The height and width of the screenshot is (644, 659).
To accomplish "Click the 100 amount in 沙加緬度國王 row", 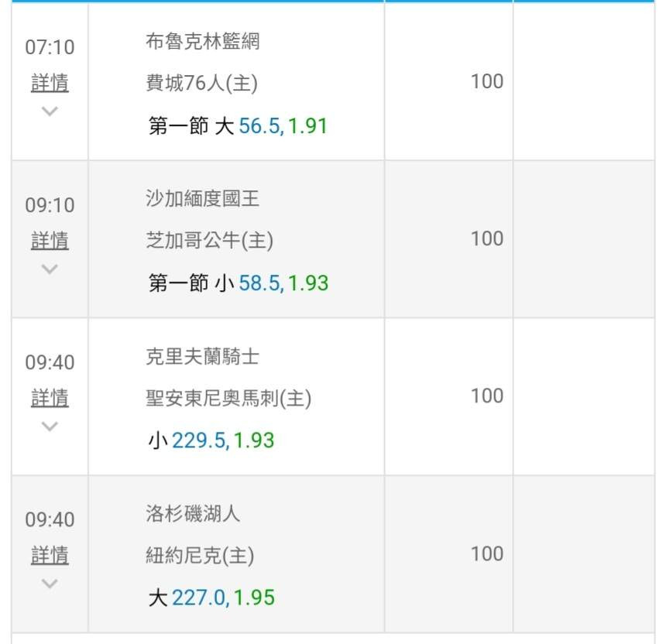I will 487,238.
